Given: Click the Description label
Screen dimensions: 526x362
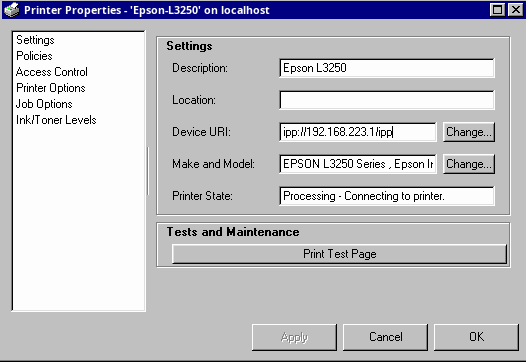Looking at the screenshot, I should pyautogui.click(x=200, y=68).
